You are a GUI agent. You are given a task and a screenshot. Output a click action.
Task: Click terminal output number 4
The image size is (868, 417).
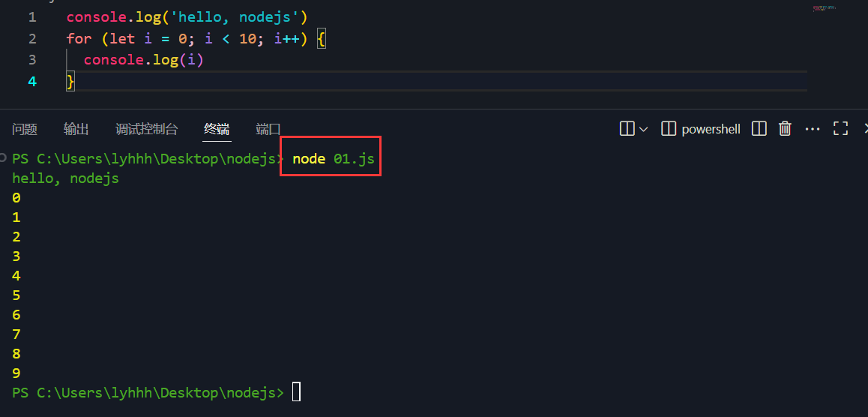click(x=16, y=276)
